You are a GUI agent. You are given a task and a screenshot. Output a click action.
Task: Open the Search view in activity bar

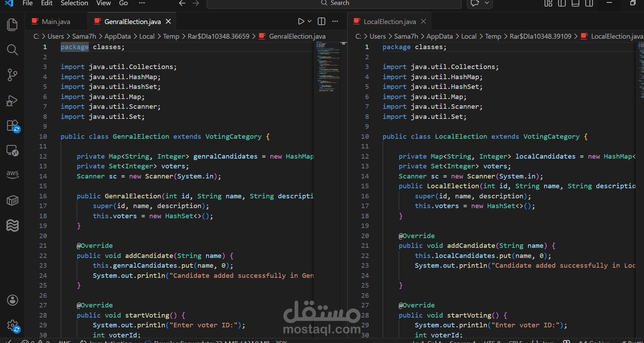coord(12,50)
